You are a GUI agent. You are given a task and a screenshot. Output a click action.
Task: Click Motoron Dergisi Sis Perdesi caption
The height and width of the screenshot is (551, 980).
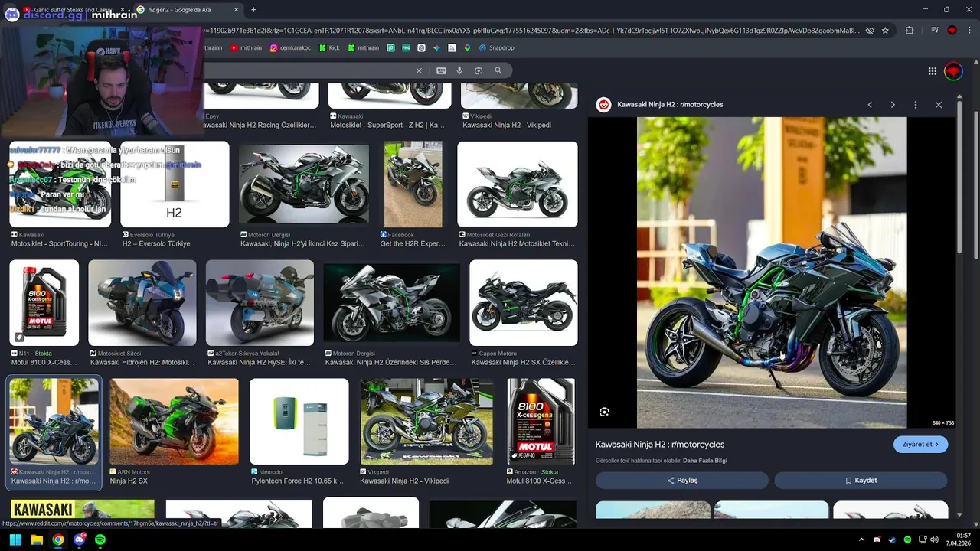tap(390, 362)
